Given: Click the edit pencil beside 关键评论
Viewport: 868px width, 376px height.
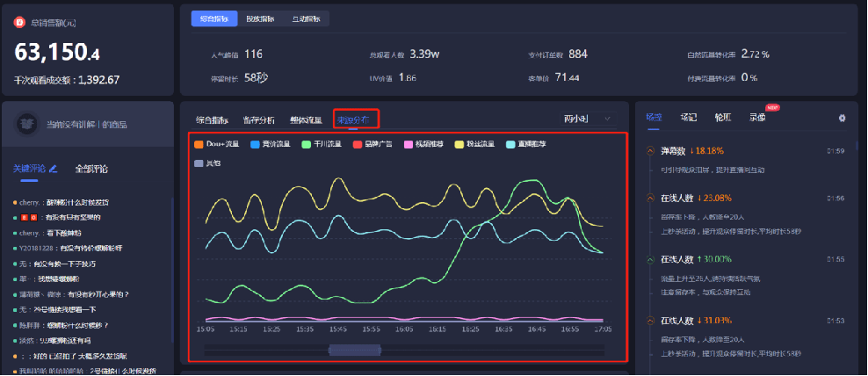Looking at the screenshot, I should pos(54,168).
